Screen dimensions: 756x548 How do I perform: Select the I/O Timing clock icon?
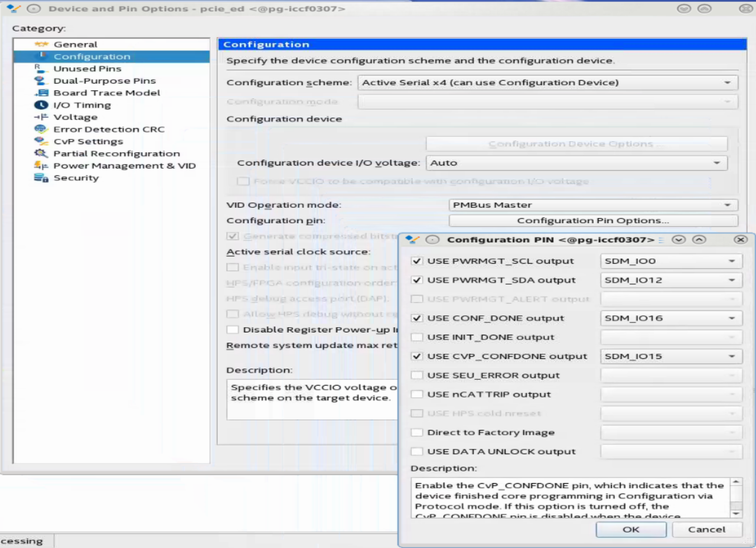[41, 105]
